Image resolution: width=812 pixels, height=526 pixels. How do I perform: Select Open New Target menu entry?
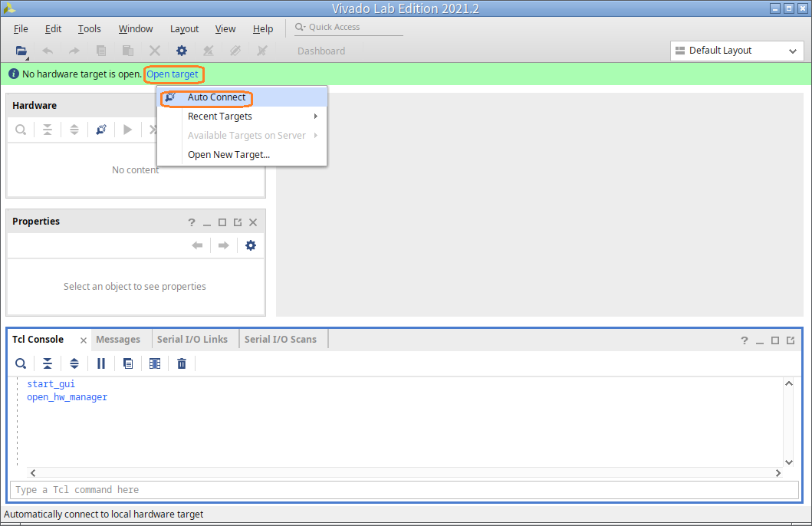click(242, 155)
